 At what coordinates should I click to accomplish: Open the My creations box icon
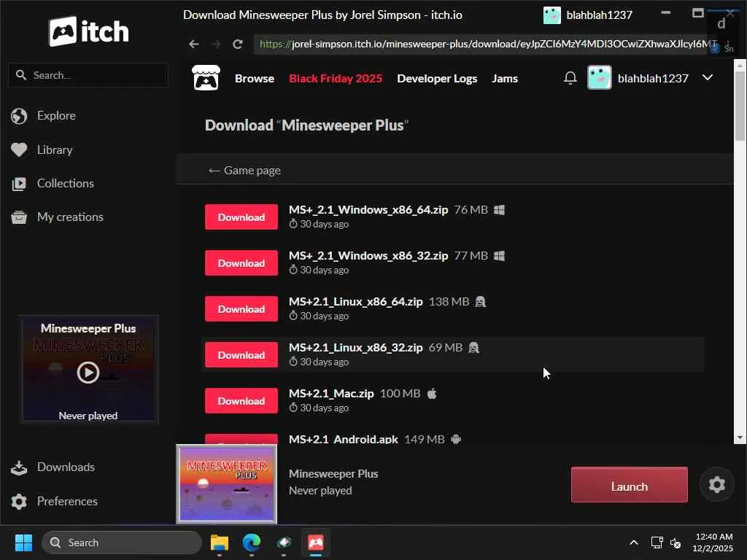19,217
